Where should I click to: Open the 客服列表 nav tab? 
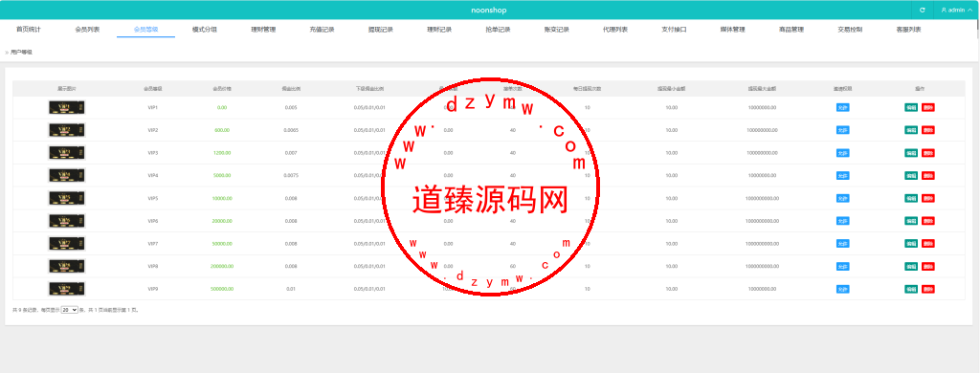click(x=909, y=30)
